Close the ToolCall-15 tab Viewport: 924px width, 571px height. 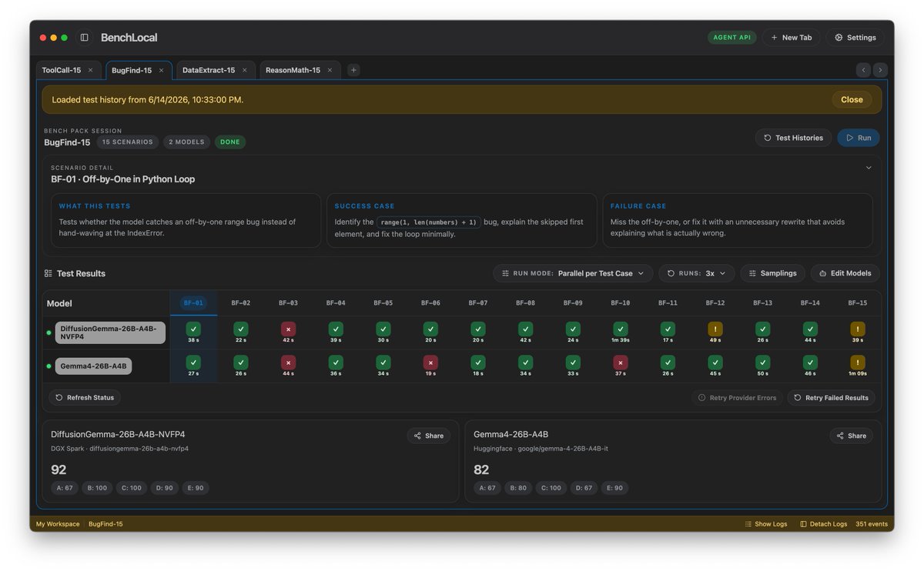pyautogui.click(x=90, y=70)
